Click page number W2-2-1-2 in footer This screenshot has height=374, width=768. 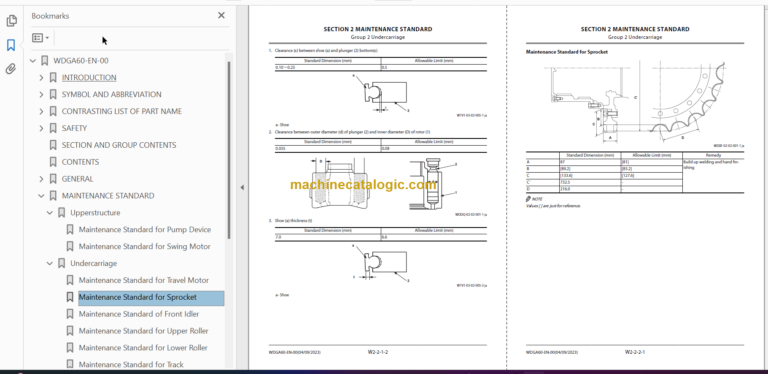click(378, 352)
